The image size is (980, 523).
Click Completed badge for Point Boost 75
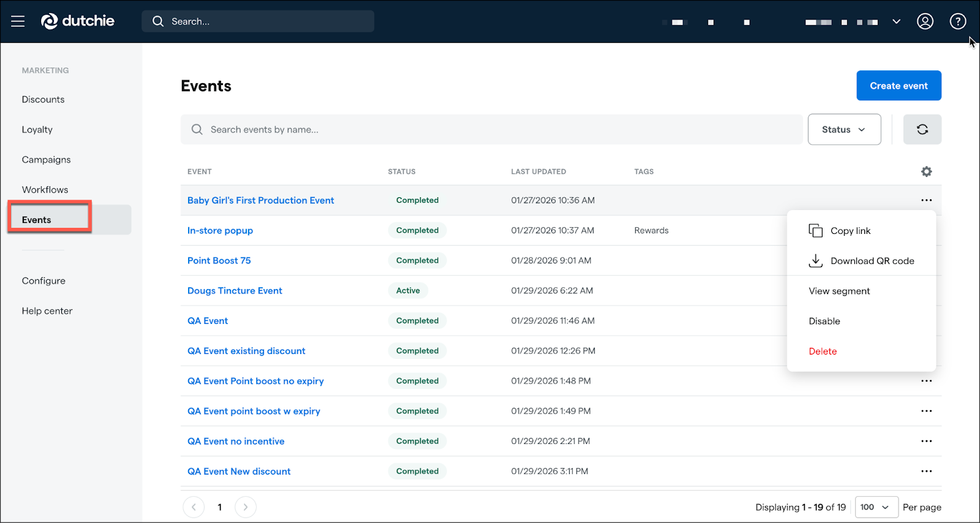click(417, 260)
